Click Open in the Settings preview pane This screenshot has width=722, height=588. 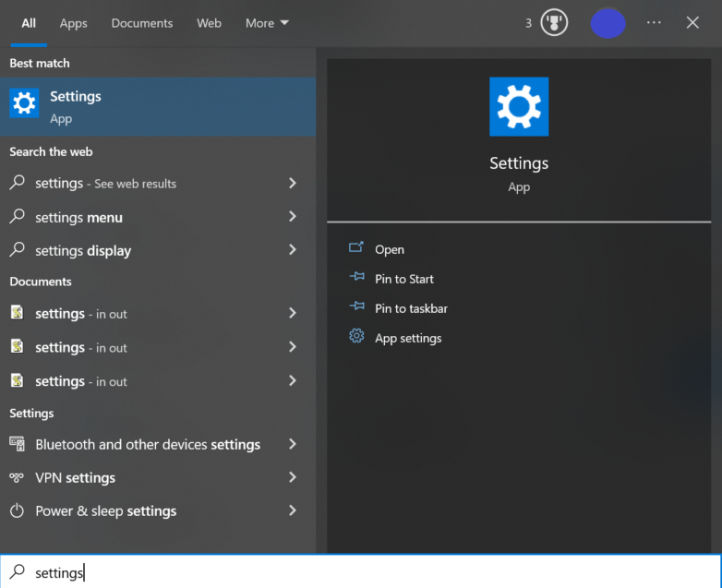389,249
